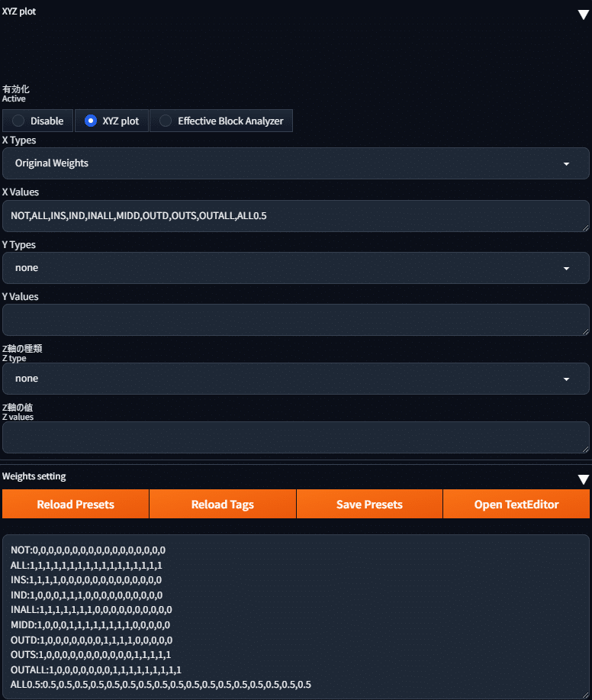The width and height of the screenshot is (592, 700).
Task: Click the X Values resize handle
Action: click(585, 227)
